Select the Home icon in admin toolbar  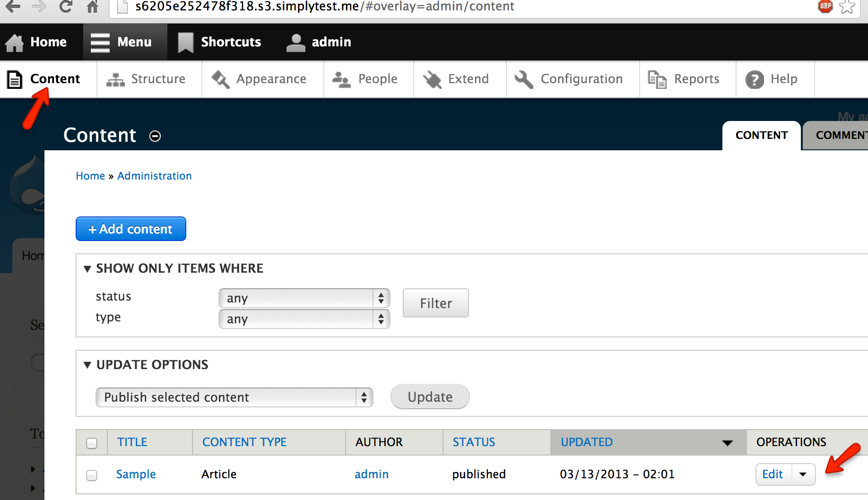pyautogui.click(x=14, y=42)
